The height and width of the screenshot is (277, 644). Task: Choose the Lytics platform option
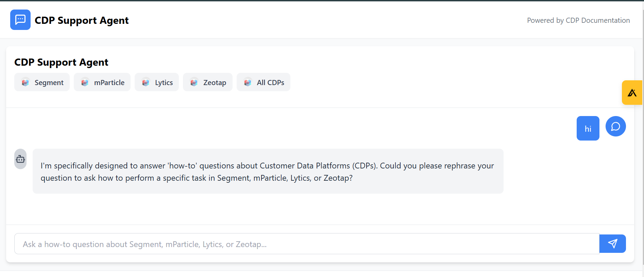click(157, 82)
